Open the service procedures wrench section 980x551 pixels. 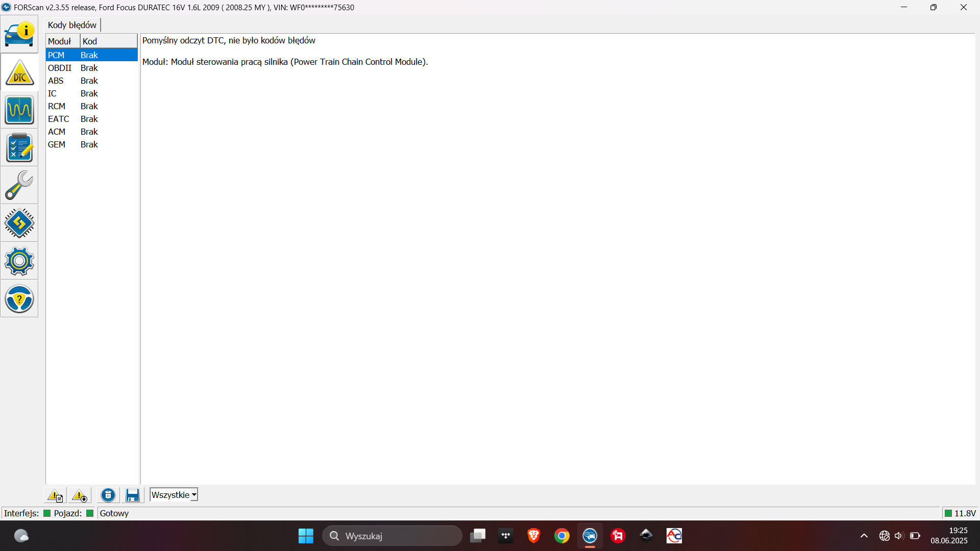click(x=19, y=185)
